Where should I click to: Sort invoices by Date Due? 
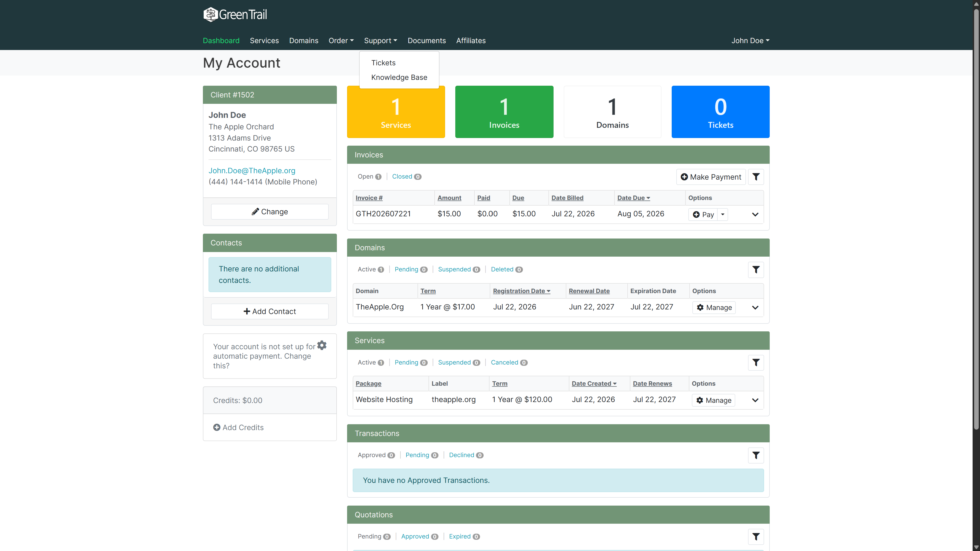(633, 198)
